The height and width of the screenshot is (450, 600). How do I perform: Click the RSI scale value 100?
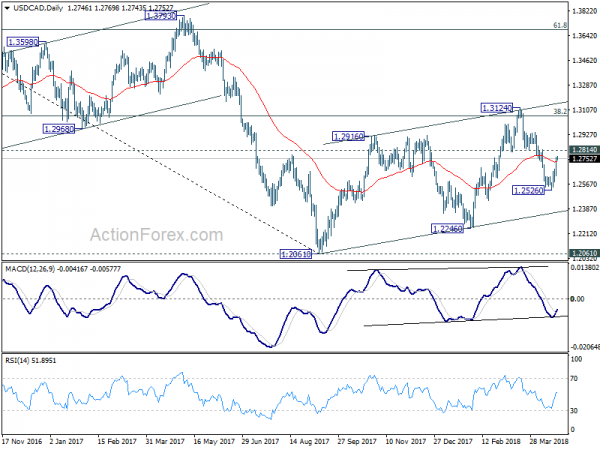click(576, 359)
